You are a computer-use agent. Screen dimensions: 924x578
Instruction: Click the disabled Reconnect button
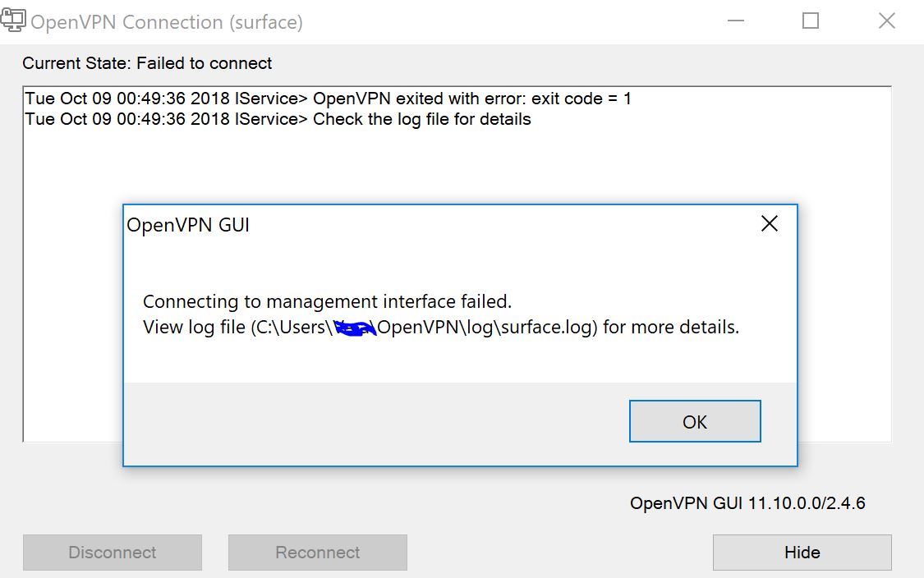tap(317, 552)
